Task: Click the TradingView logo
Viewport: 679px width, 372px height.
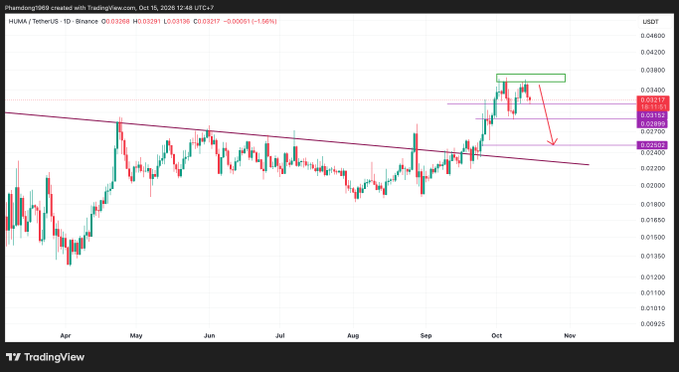Action: pos(45,357)
